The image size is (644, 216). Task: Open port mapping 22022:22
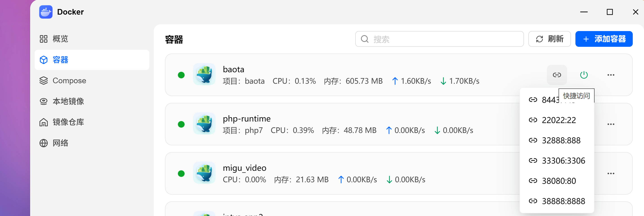(x=557, y=120)
